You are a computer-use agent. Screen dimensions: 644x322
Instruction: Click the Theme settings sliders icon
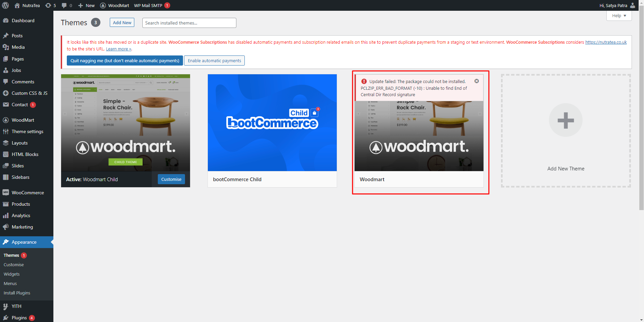click(6, 131)
